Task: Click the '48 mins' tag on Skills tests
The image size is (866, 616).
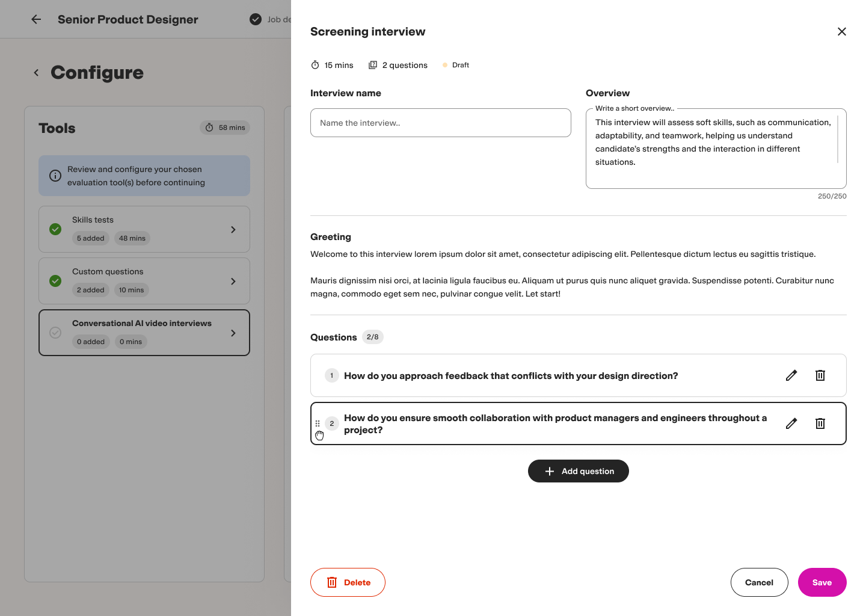Action: tap(132, 238)
